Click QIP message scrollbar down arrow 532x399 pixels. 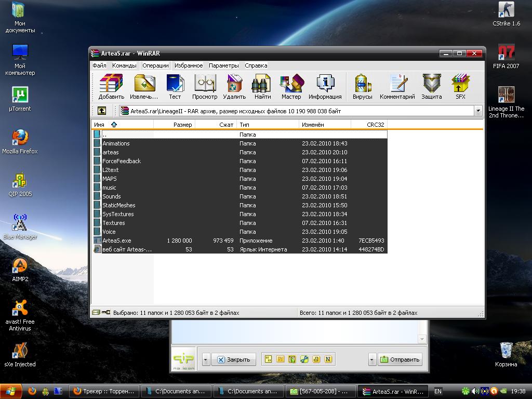coord(422,339)
